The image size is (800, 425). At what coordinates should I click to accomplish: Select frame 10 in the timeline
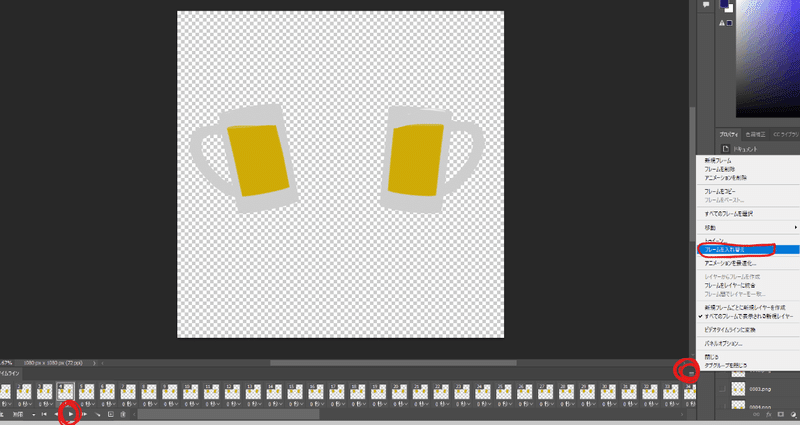(191, 391)
